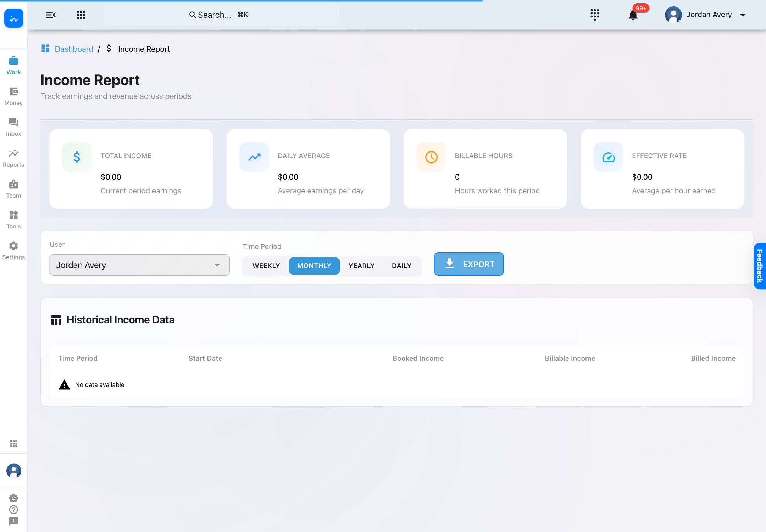Collapse the sidebar with the menu toggle icon
Viewport: 766px width, 532px height.
[x=51, y=15]
